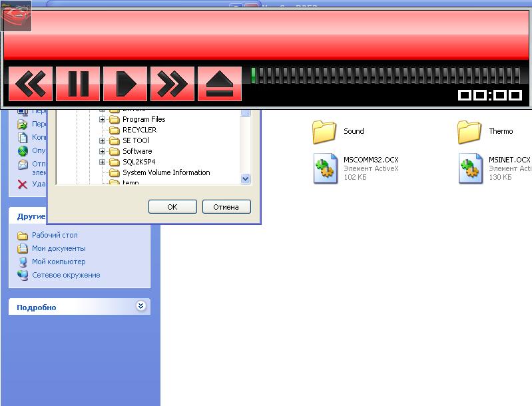Click the Thermo folder label
532x406 pixels.
click(501, 131)
